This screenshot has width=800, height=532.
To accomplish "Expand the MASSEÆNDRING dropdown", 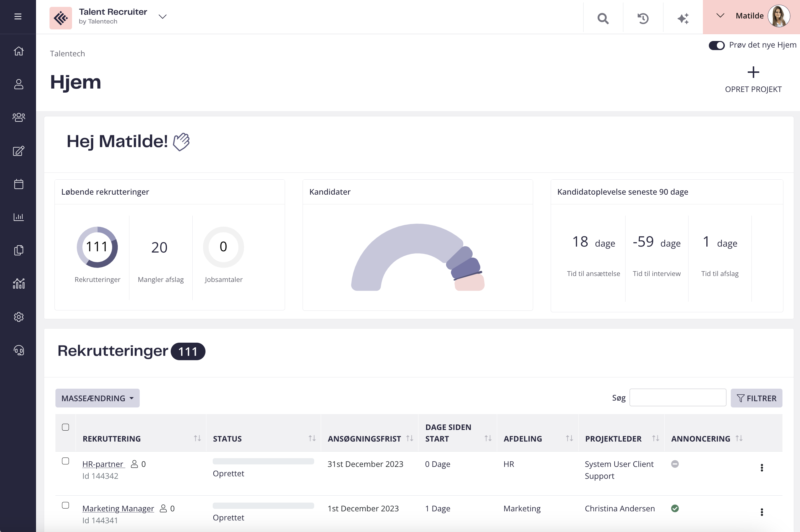I will [x=97, y=398].
